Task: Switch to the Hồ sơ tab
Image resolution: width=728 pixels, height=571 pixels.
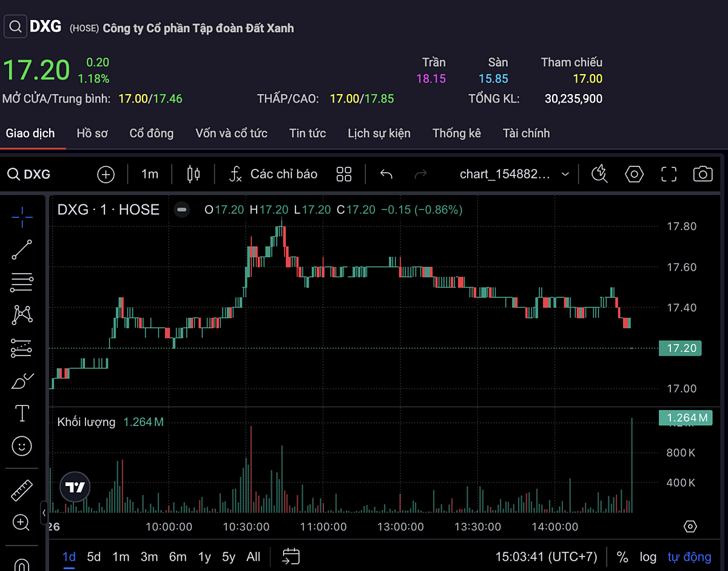Action: click(92, 133)
